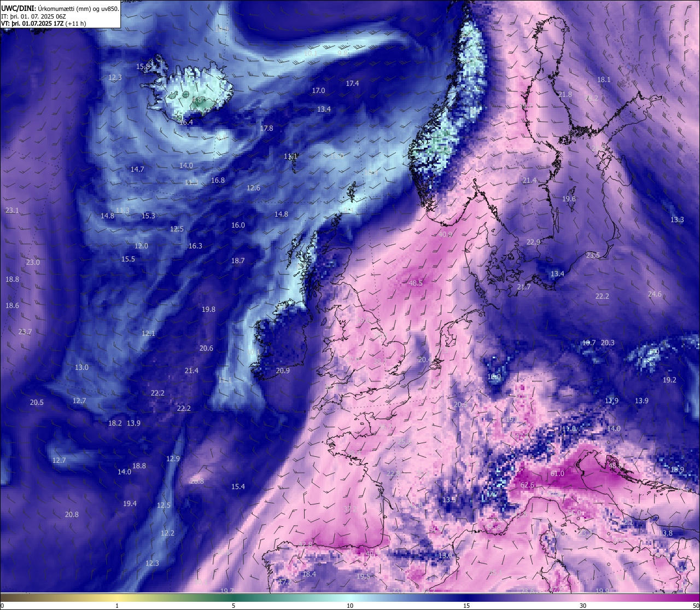Click the 17.8 value on the map
The width and height of the screenshot is (700, 610).
(266, 129)
